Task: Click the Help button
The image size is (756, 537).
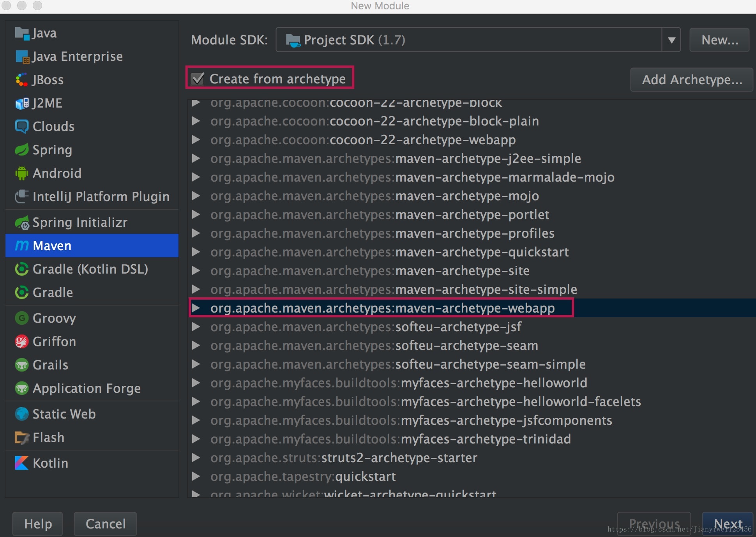Action: click(x=38, y=524)
